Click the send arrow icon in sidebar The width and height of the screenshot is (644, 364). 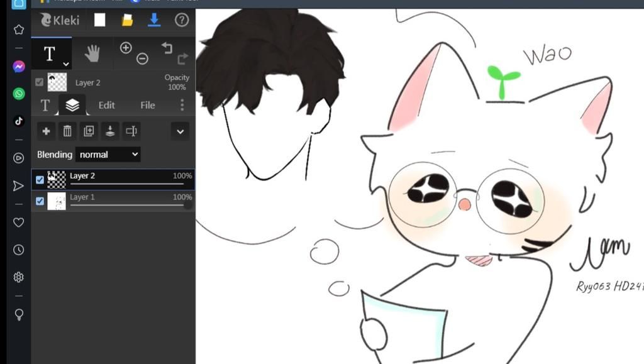pyautogui.click(x=18, y=186)
